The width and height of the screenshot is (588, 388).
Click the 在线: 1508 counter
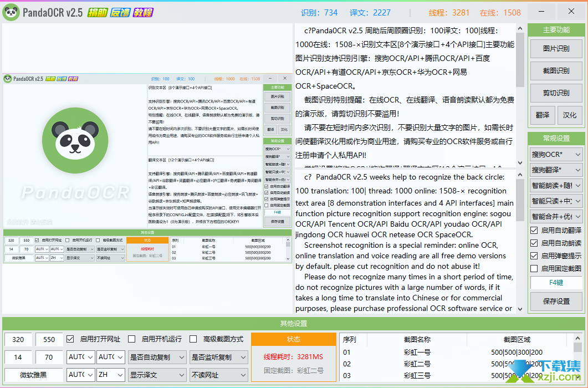[500, 13]
